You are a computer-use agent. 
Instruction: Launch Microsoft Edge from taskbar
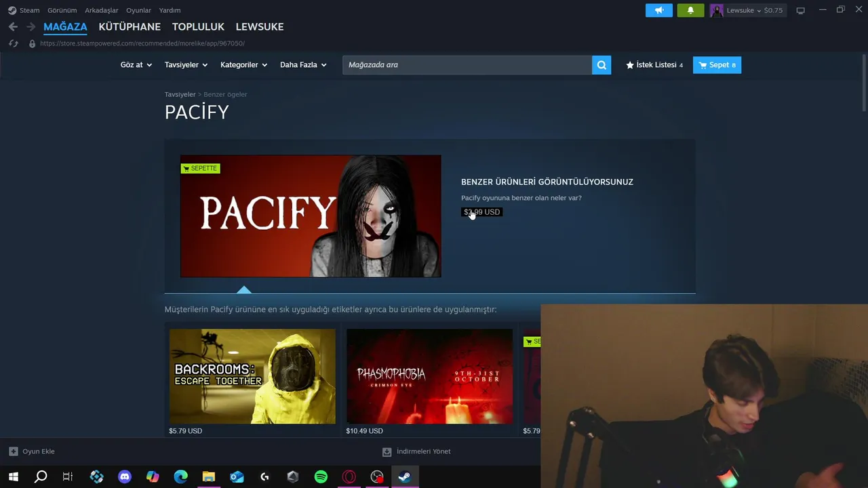click(x=180, y=477)
